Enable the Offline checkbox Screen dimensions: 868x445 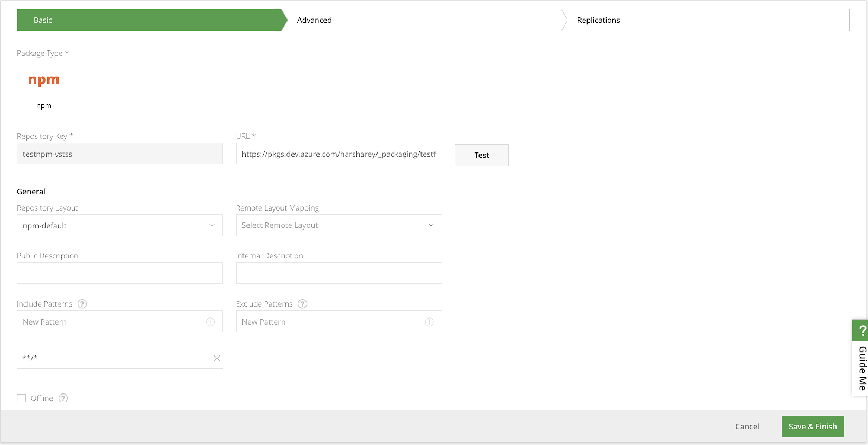(x=22, y=398)
